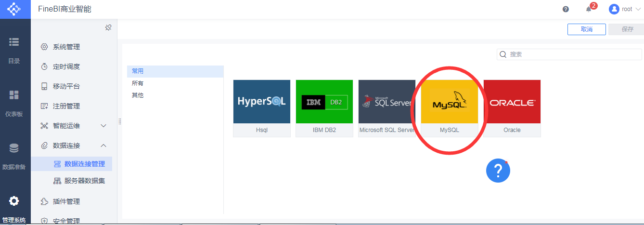
Task: Click the 定时调度 clock icon
Action: [x=44, y=66]
